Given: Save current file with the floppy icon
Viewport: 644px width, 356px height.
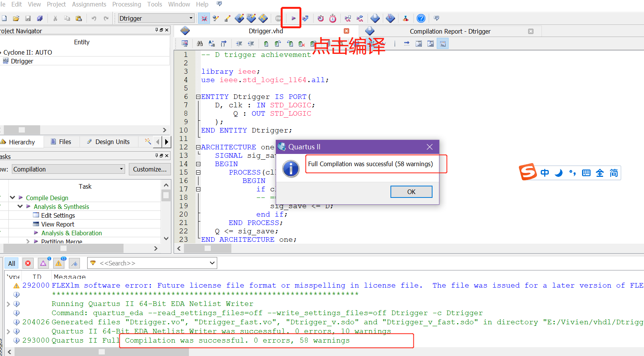Looking at the screenshot, I should pos(28,18).
